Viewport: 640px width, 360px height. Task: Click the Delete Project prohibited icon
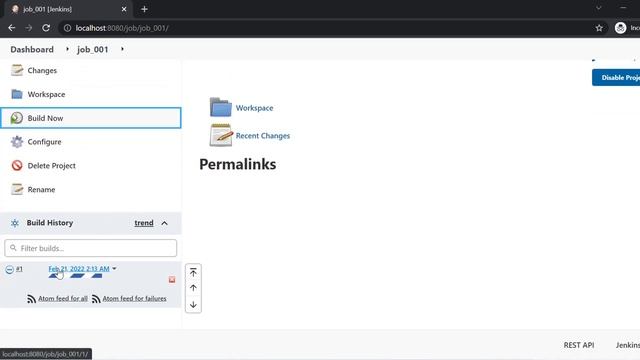tap(17, 165)
